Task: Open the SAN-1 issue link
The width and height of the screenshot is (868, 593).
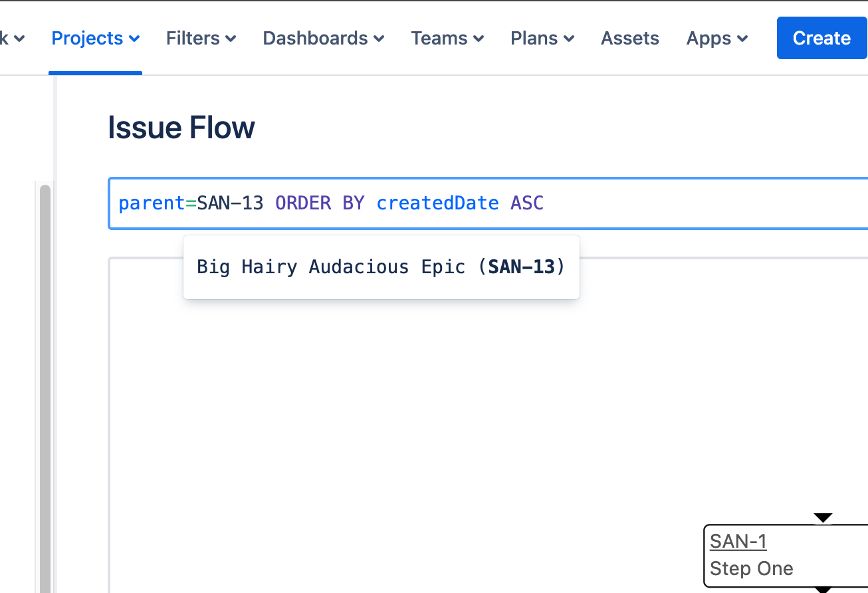Action: pos(738,542)
